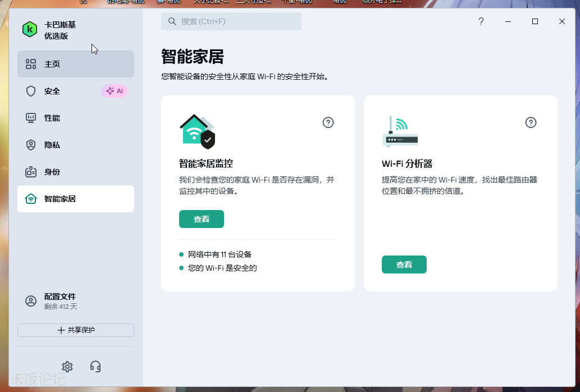The height and width of the screenshot is (392, 580).
Task: Open the 身份 identity section
Action: click(75, 172)
